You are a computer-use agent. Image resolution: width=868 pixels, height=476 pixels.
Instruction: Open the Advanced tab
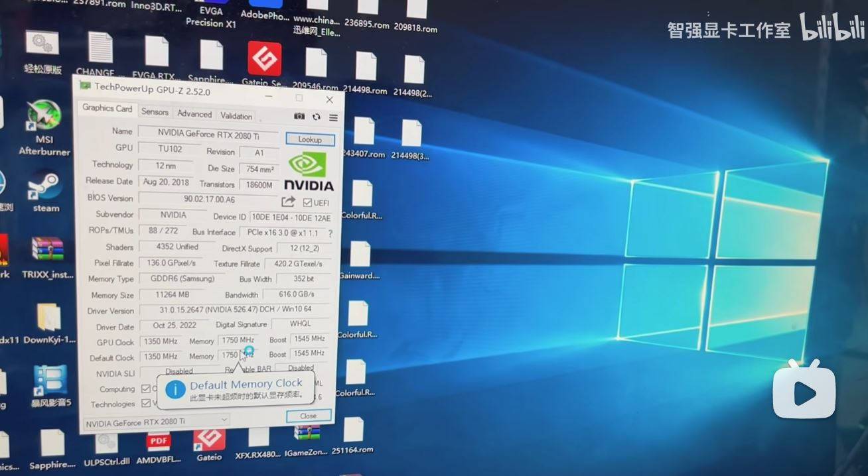point(194,114)
